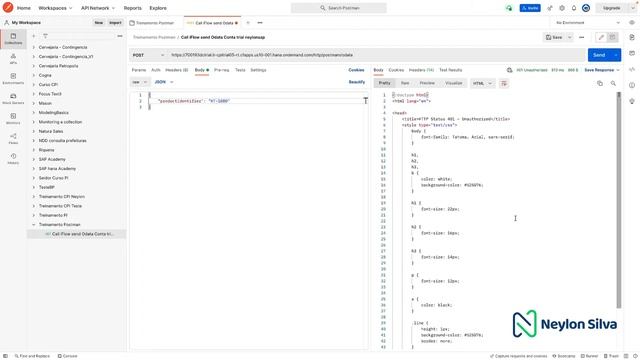This screenshot has height=360, width=640.
Task: Open the settings gear icon in header
Action: (562, 8)
